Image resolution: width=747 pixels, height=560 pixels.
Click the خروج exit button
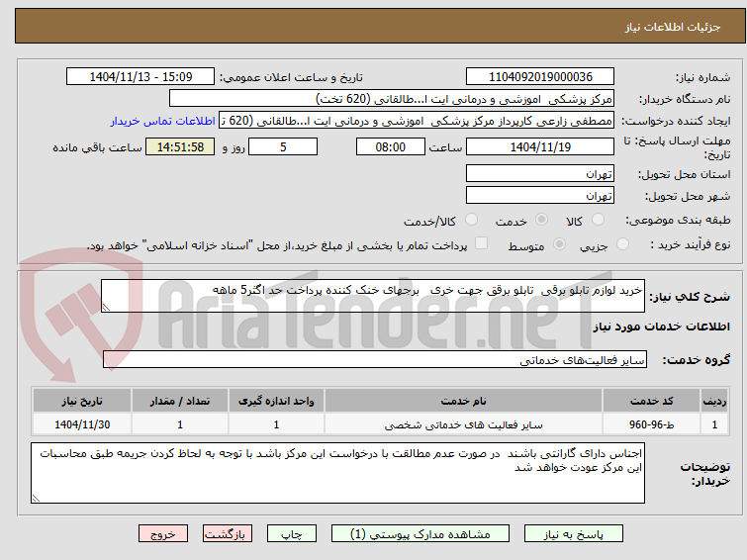pos(163,534)
